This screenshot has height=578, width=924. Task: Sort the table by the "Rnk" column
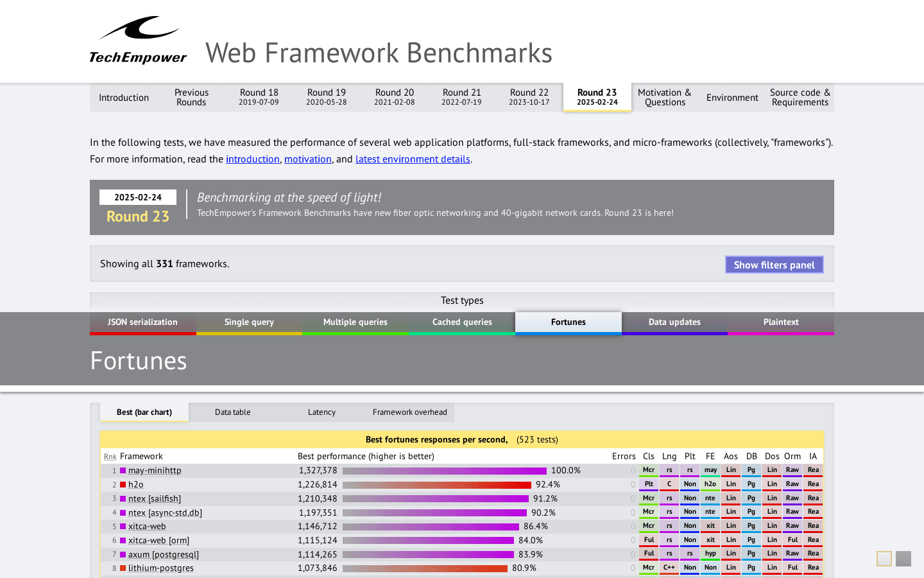(x=110, y=456)
